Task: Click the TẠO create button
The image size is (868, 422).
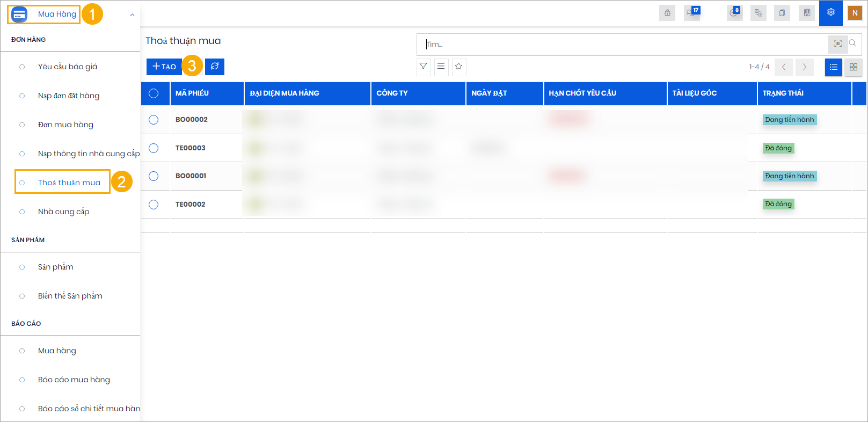Action: (164, 67)
